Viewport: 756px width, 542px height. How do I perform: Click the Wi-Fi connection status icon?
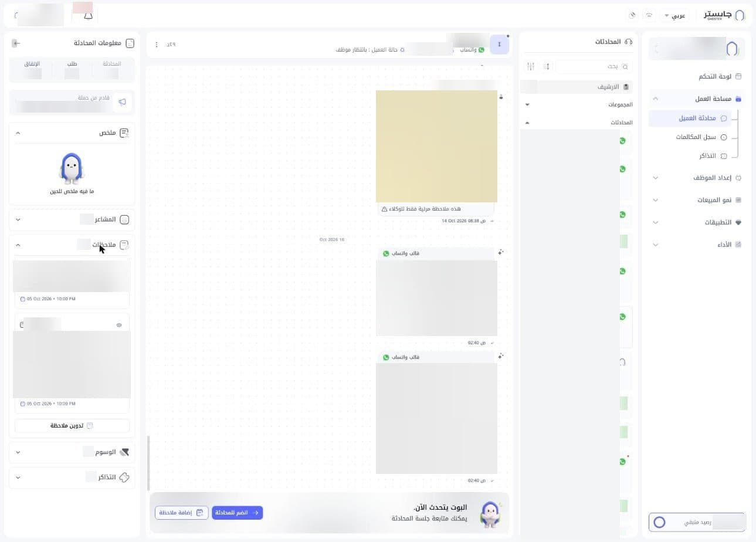[649, 15]
